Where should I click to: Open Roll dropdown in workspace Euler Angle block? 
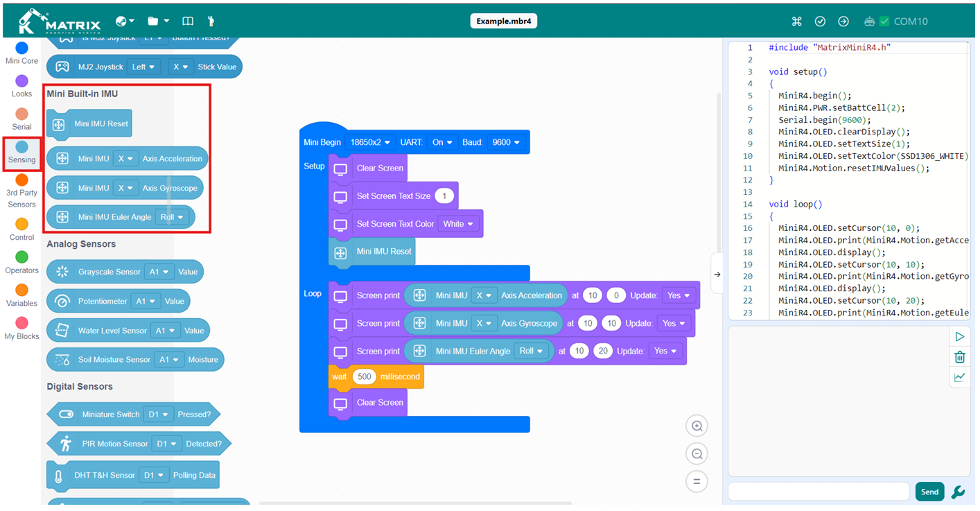tap(532, 352)
